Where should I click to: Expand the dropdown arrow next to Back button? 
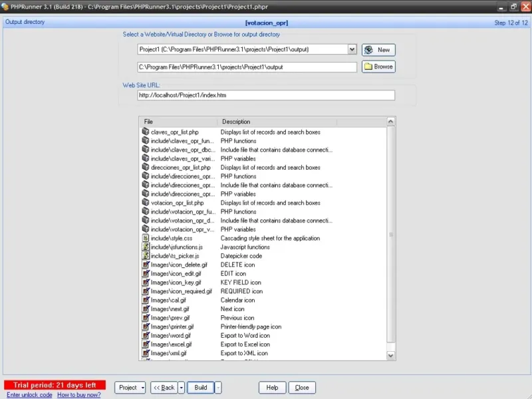pyautogui.click(x=181, y=388)
